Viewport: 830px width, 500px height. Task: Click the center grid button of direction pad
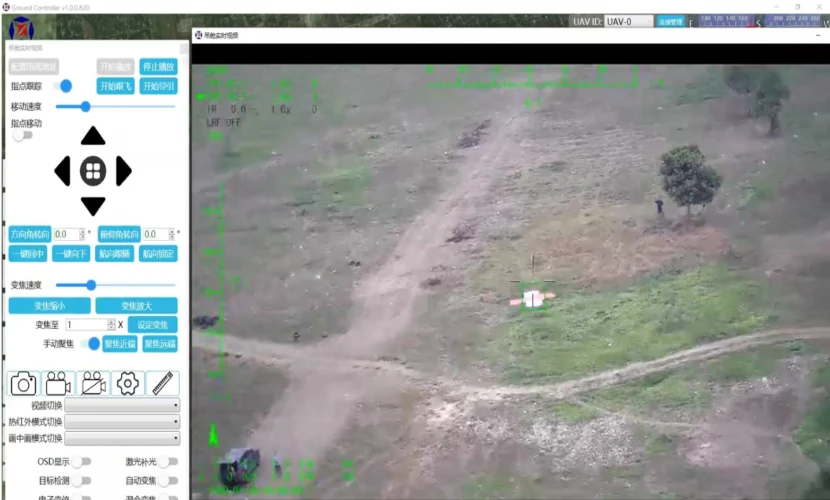click(93, 171)
